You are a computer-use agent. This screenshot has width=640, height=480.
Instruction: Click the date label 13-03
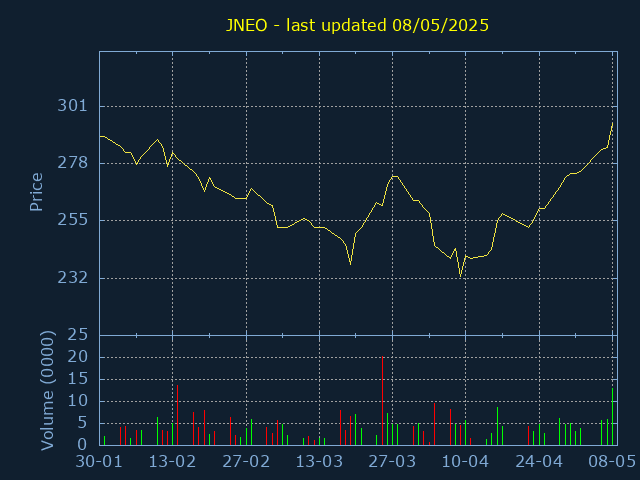click(319, 462)
